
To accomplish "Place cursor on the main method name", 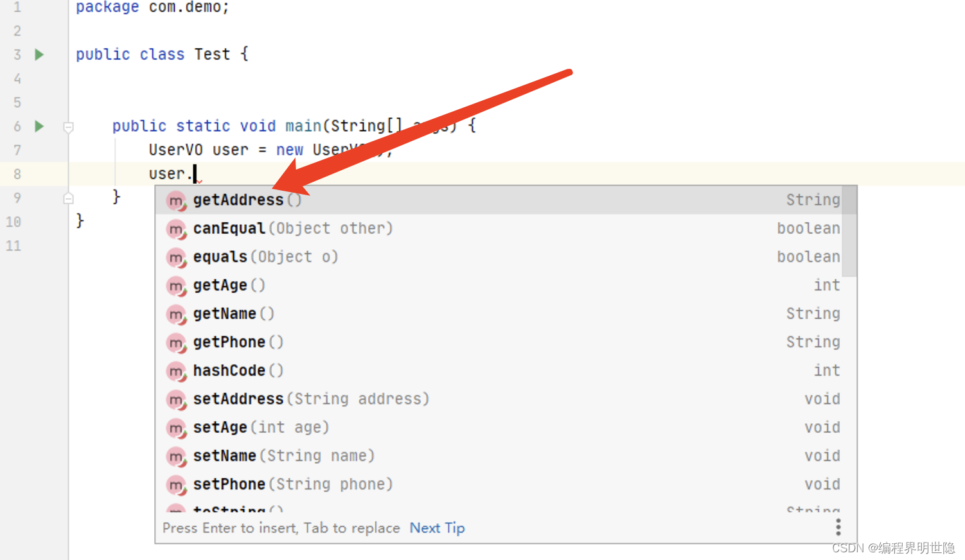I will coord(303,126).
